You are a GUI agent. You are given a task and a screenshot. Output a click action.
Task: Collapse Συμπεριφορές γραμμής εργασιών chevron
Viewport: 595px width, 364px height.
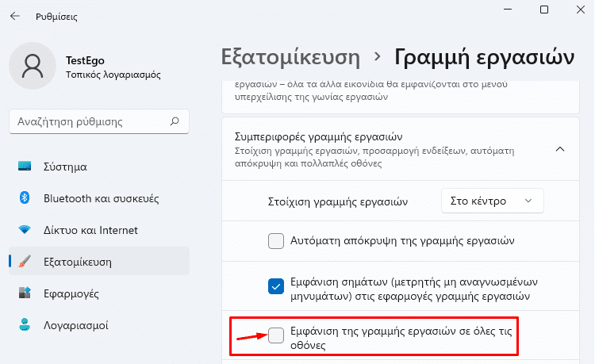[x=560, y=149]
